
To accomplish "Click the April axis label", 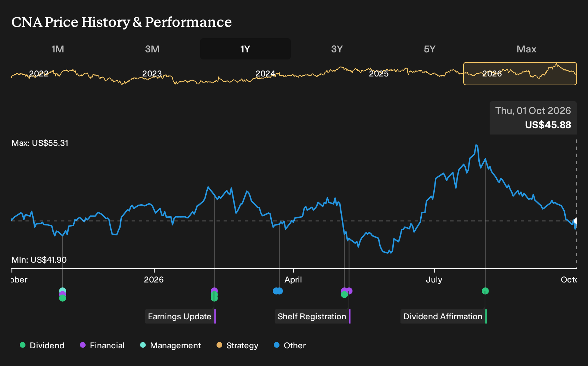I will 293,280.
